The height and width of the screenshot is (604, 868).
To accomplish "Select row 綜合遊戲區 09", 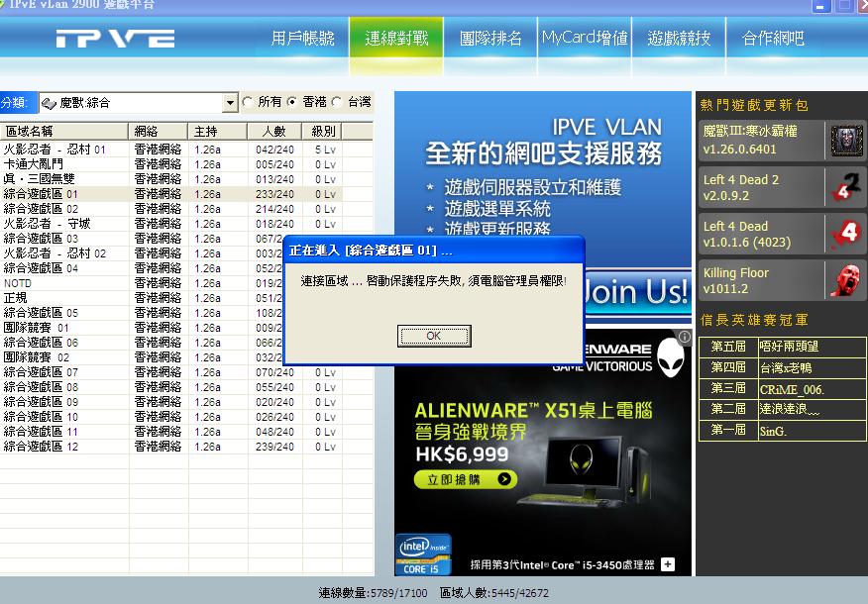I will 171,402.
